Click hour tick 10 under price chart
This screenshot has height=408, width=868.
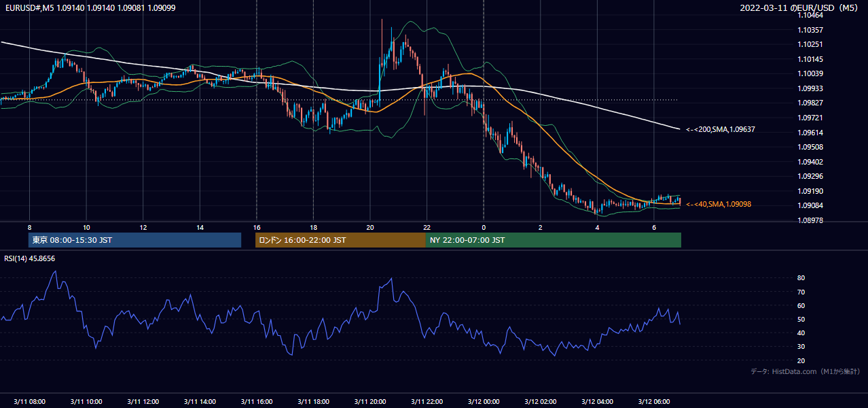pos(86,227)
